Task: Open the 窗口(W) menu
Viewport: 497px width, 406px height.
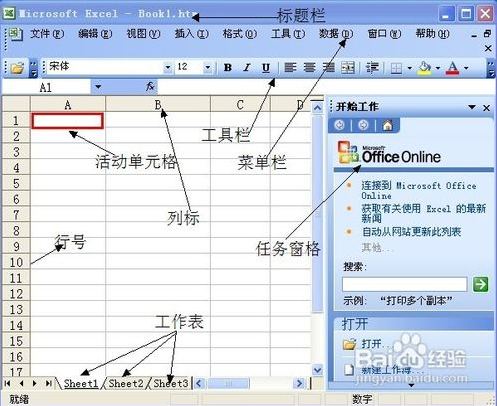Action: [384, 34]
